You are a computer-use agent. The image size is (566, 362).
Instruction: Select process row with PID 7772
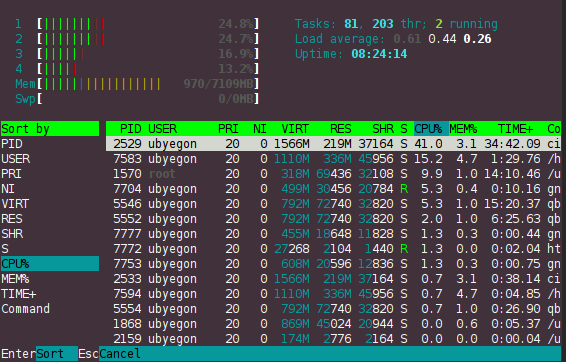(x=333, y=249)
